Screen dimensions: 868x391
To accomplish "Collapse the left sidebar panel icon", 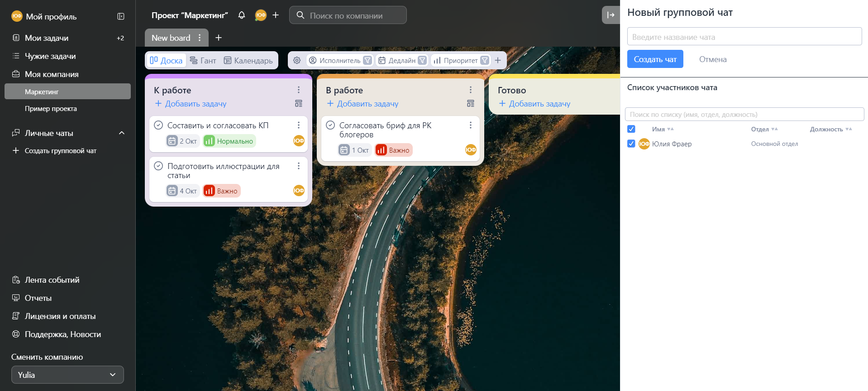I will click(x=121, y=16).
